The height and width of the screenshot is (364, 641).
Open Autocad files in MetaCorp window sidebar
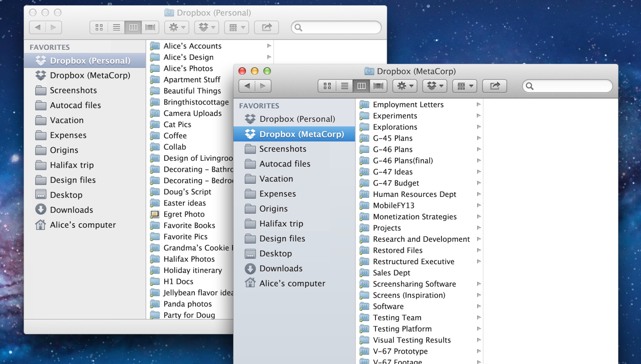294,164
